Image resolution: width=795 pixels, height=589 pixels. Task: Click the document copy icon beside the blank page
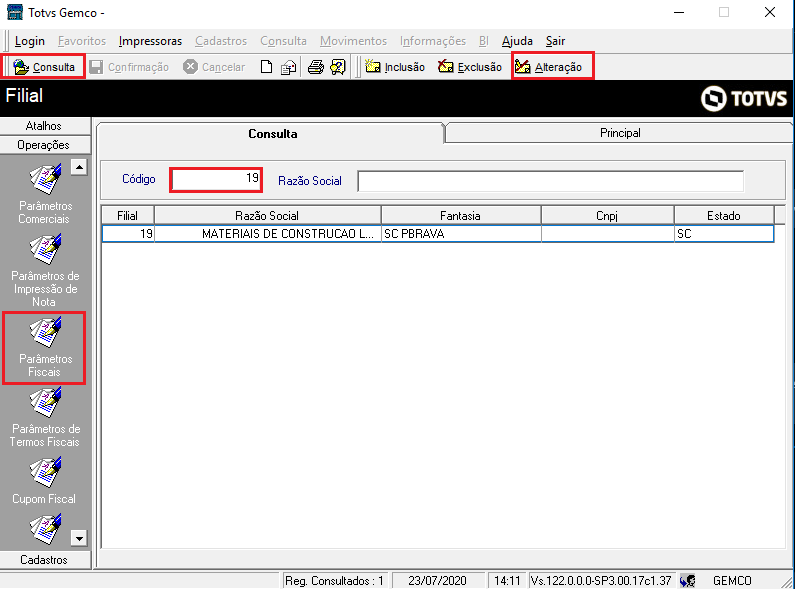(x=288, y=67)
